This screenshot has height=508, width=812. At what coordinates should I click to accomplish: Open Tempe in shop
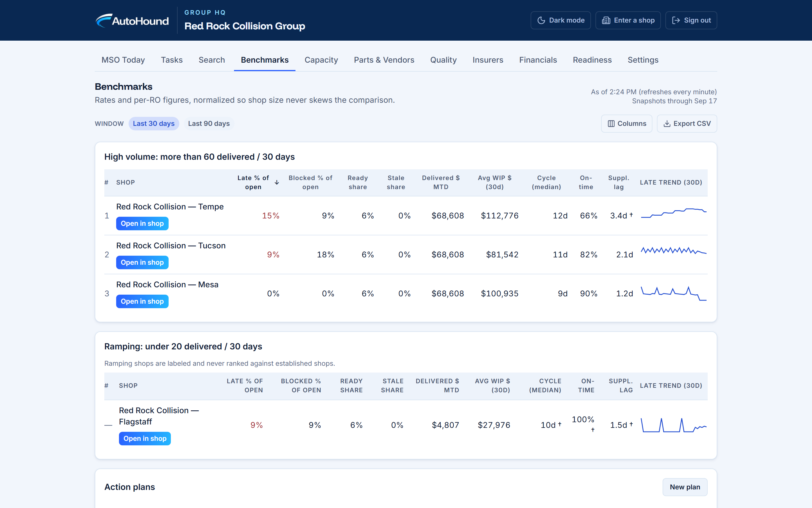click(142, 224)
